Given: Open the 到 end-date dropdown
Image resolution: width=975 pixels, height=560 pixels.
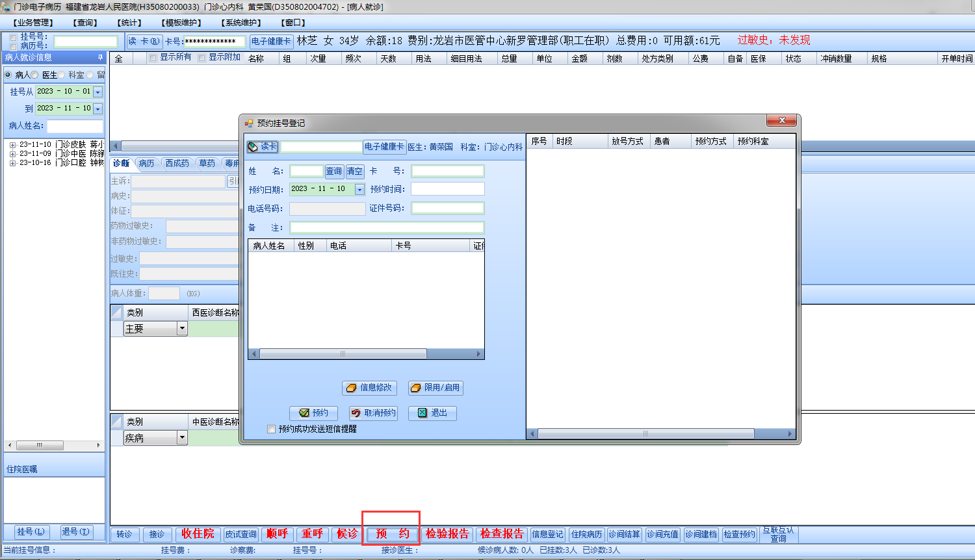Looking at the screenshot, I should tap(98, 108).
